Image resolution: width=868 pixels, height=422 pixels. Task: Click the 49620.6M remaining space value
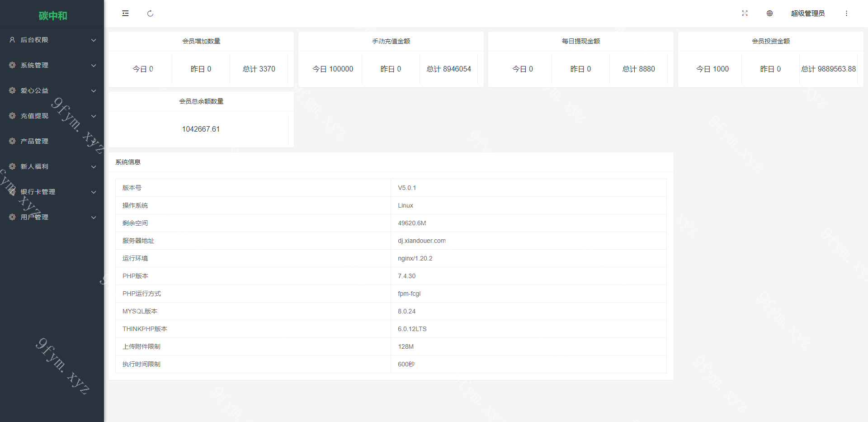(x=412, y=223)
